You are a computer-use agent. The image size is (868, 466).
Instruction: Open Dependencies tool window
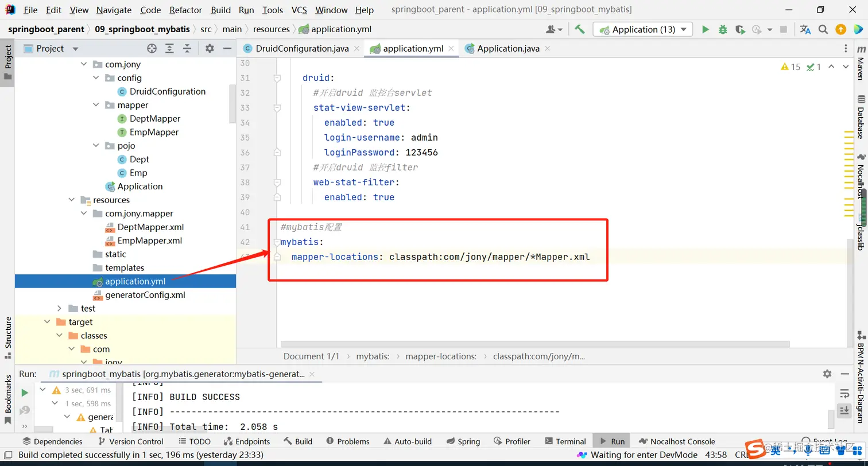click(52, 441)
